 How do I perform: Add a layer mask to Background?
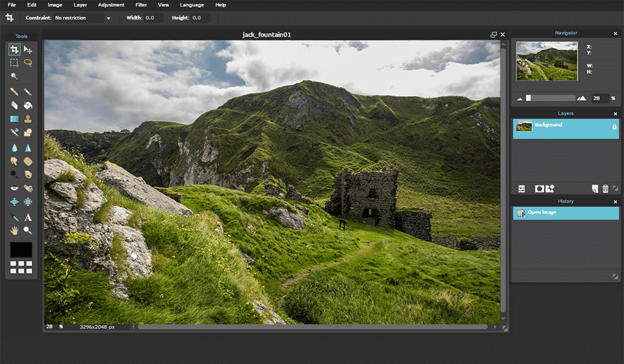click(x=539, y=188)
